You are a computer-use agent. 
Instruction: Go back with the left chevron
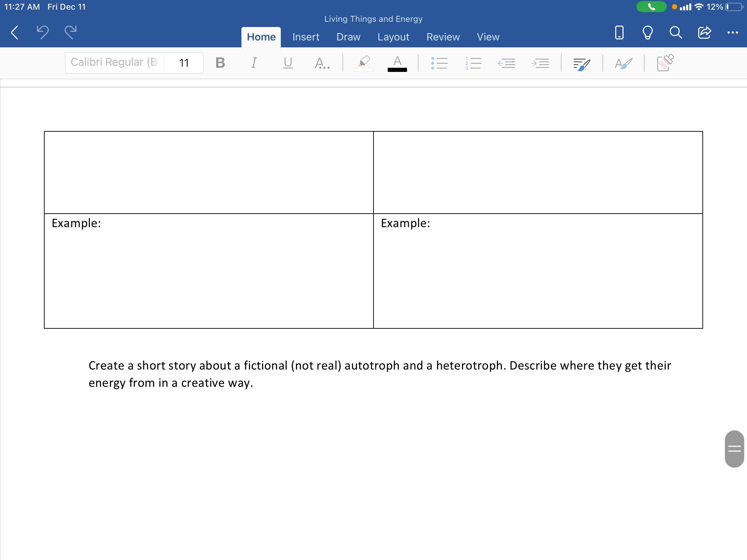(15, 32)
